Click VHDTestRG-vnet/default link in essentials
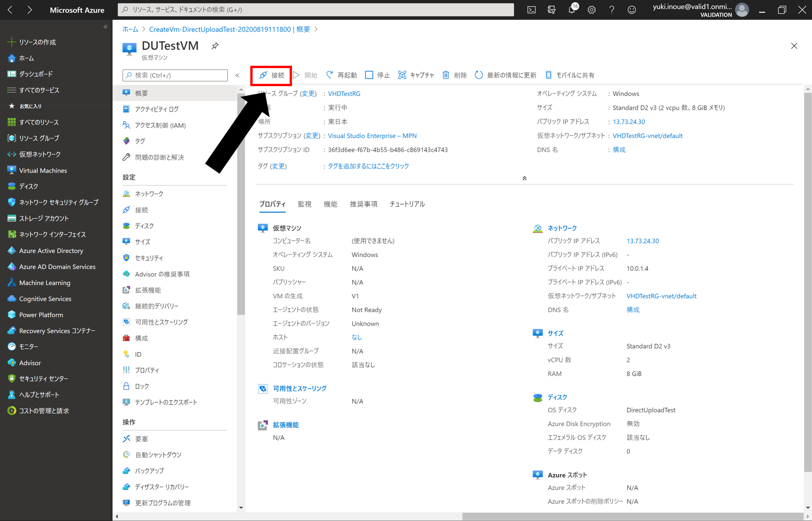 (647, 136)
